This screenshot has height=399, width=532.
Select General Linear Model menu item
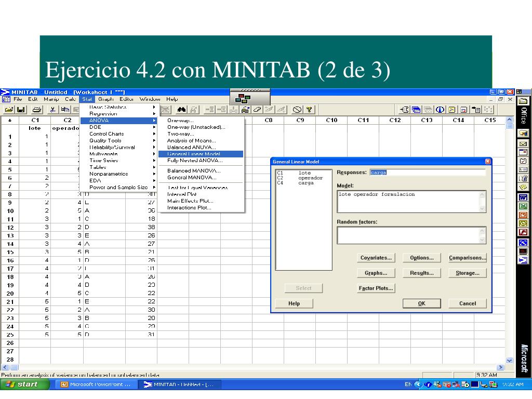click(201, 154)
